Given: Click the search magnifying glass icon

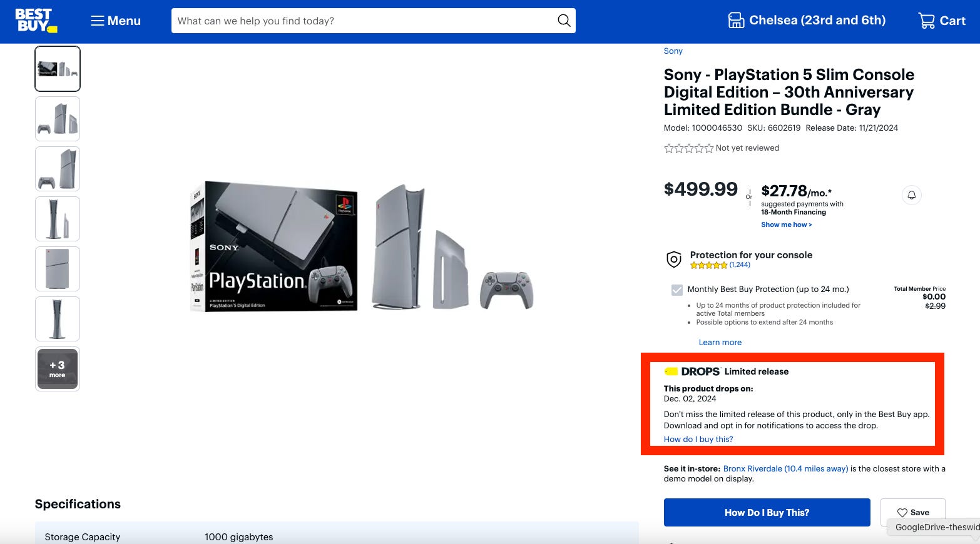Looking at the screenshot, I should (x=563, y=20).
